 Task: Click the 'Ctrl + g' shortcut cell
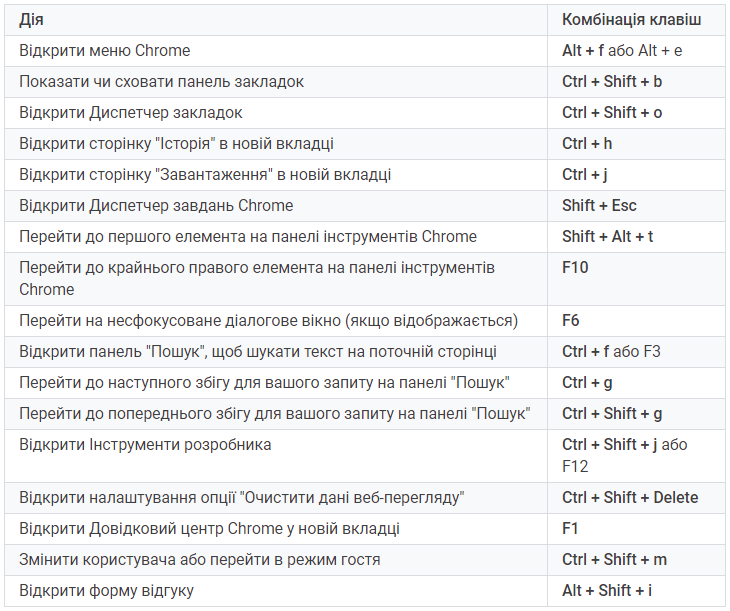636,383
